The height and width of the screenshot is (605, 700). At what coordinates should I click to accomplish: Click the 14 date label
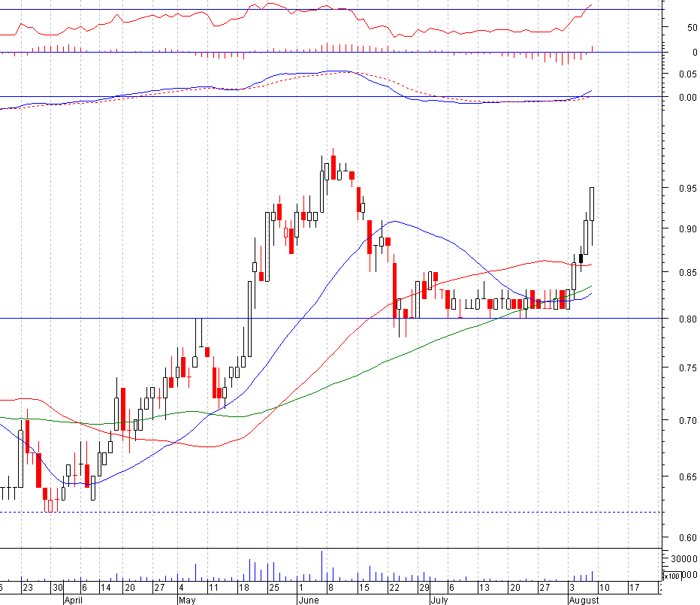105,588
